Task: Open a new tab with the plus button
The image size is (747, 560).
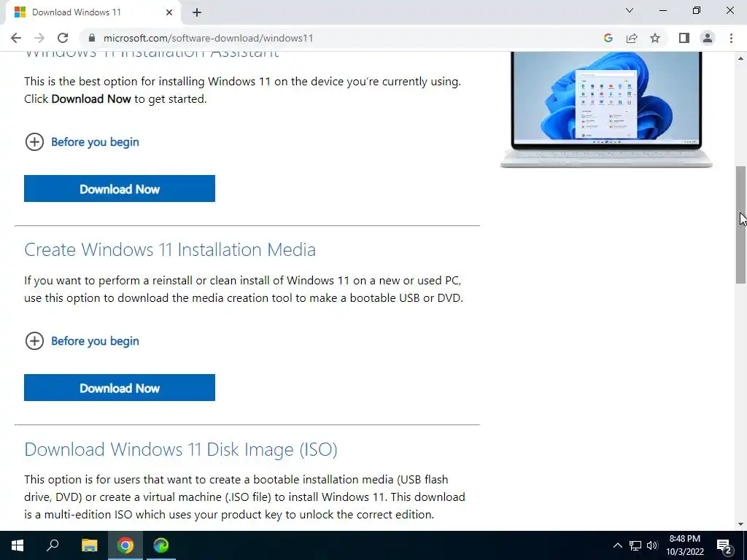Action: [197, 12]
